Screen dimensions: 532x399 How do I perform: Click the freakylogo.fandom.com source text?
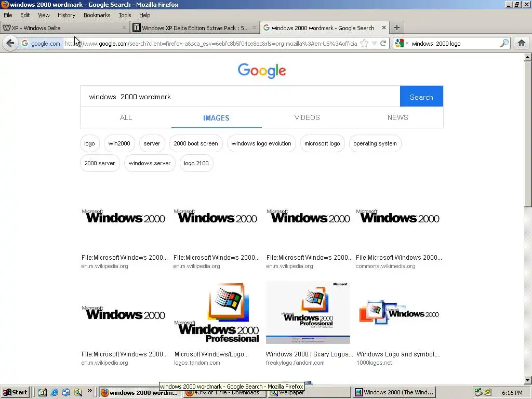295,363
